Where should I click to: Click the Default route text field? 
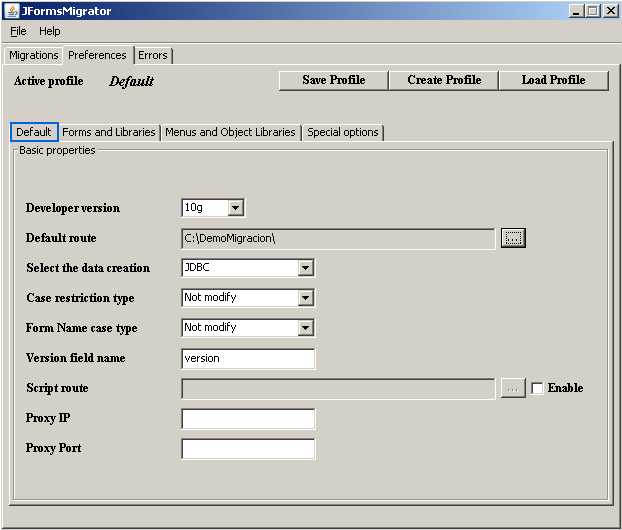coord(338,238)
